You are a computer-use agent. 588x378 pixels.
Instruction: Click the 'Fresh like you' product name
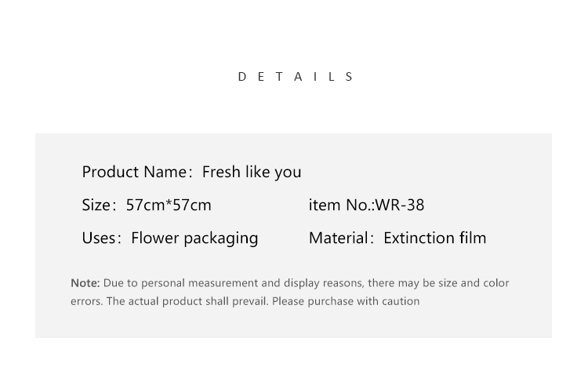point(252,172)
